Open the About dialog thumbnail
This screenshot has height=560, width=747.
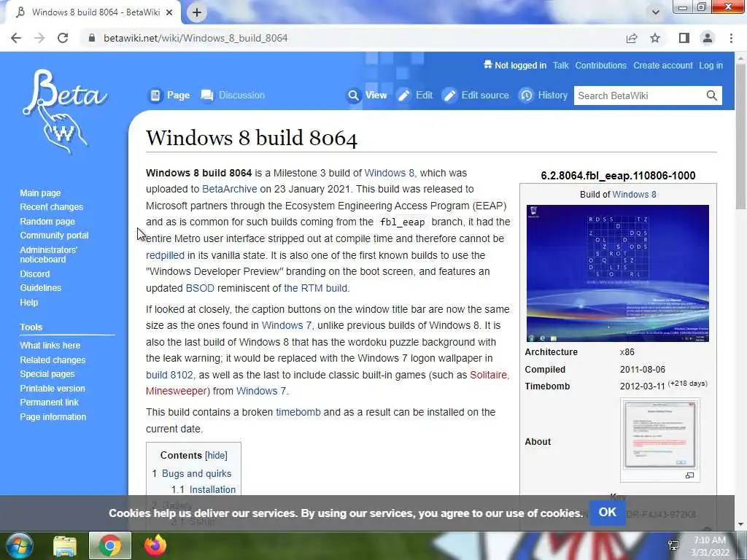pos(659,435)
